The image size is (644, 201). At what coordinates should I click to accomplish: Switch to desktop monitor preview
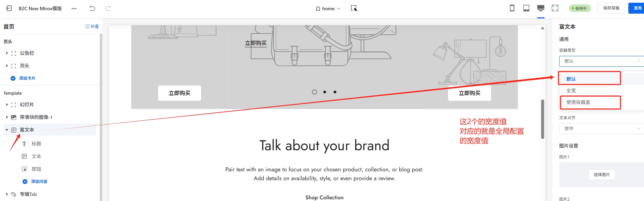point(540,8)
